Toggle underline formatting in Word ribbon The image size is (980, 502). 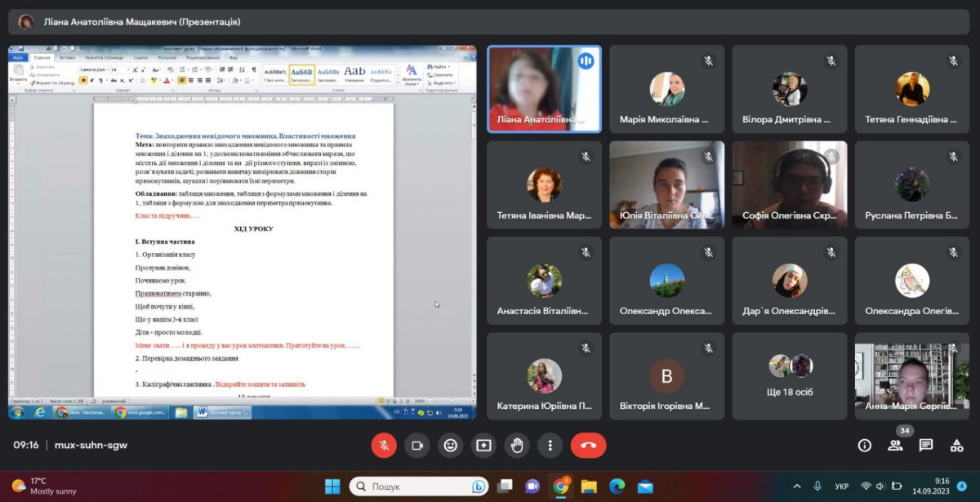coord(100,80)
